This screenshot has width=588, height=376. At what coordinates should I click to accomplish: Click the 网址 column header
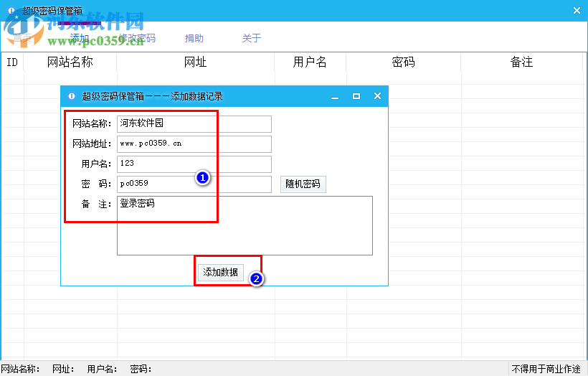(195, 62)
